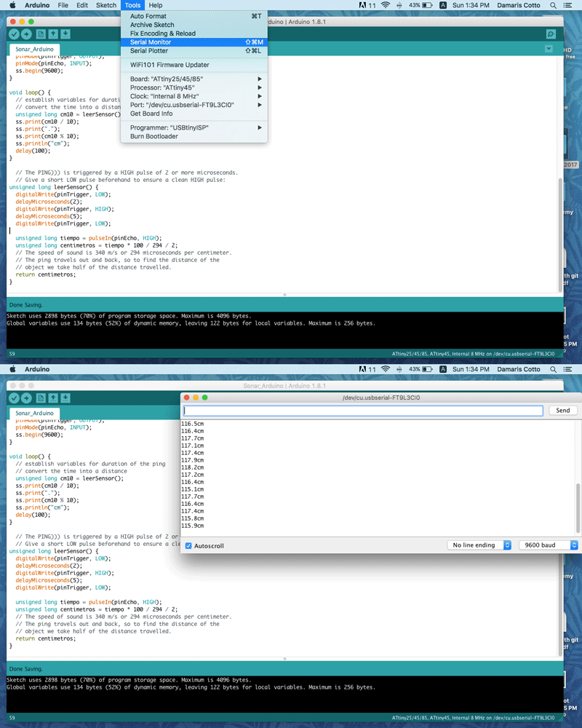Click Upload icon in the dimmed IDE behind the serial monitor
The image size is (582, 728).
[26, 398]
